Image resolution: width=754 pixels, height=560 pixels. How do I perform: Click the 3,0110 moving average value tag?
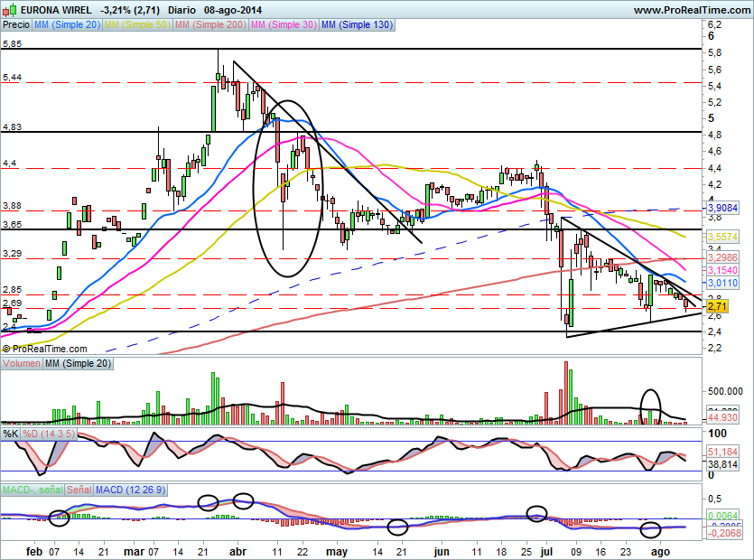(x=721, y=283)
